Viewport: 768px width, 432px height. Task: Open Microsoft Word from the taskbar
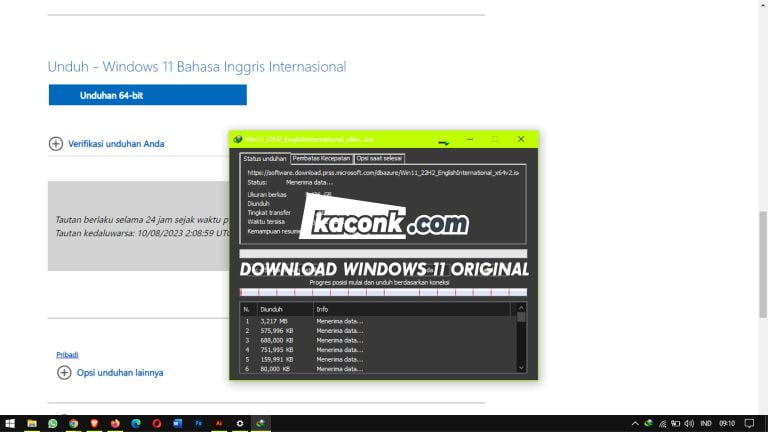click(177, 423)
